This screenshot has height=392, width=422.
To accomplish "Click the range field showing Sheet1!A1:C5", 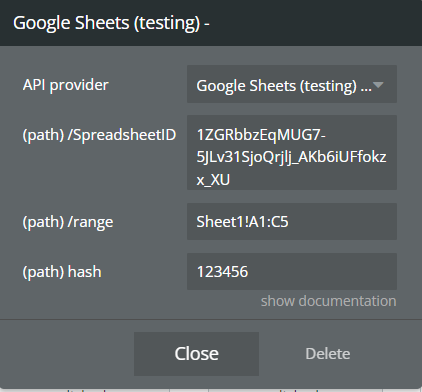I will tap(292, 221).
